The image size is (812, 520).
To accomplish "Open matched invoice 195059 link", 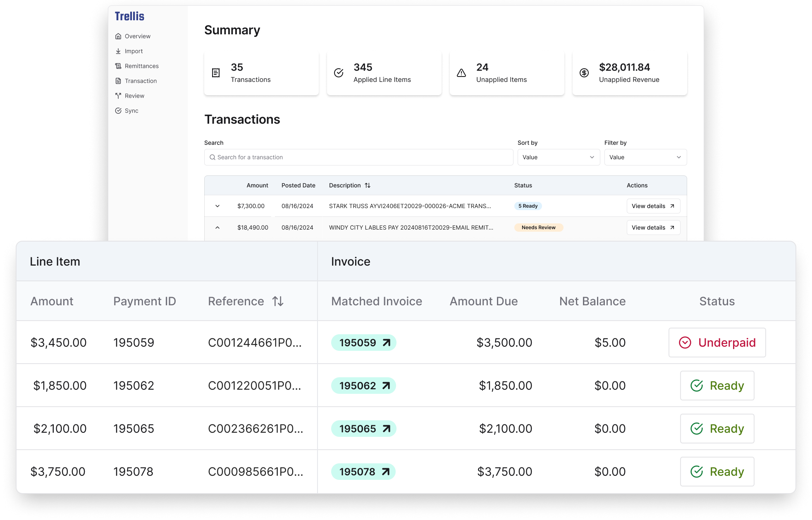I will tap(364, 343).
